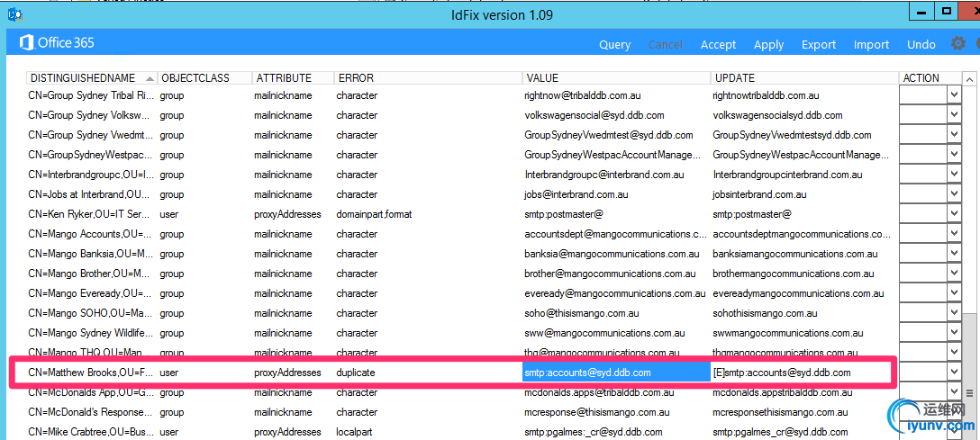Image resolution: width=980 pixels, height=440 pixels.
Task: Run the Query command
Action: 615,44
